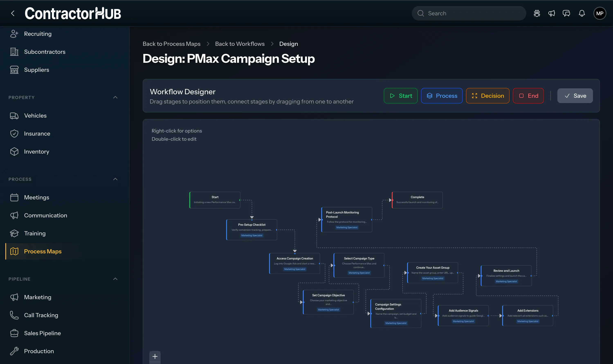Image resolution: width=613 pixels, height=364 pixels.
Task: Click the search magnifier icon
Action: coord(421,13)
